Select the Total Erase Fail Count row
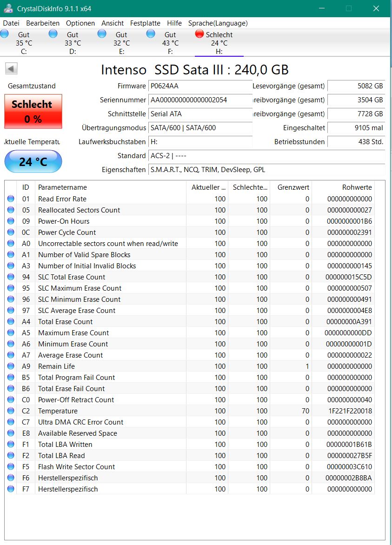The width and height of the screenshot is (392, 545). tap(190, 389)
